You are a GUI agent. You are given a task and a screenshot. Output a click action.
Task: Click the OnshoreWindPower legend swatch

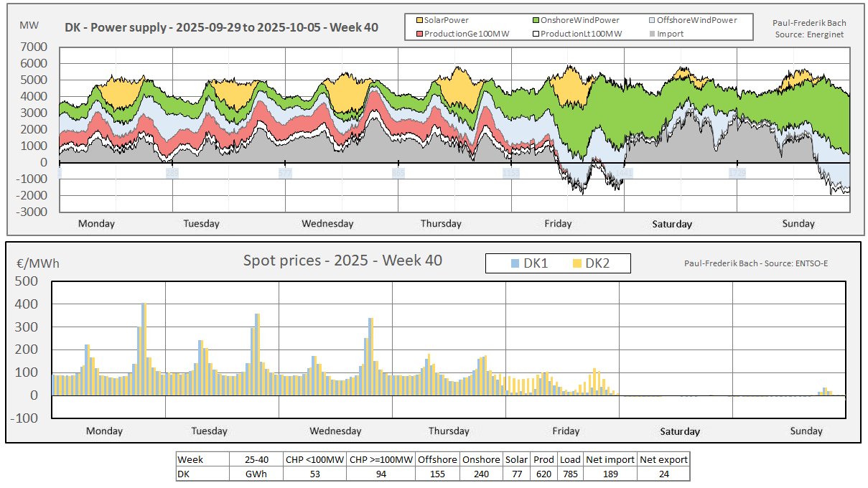pyautogui.click(x=536, y=21)
